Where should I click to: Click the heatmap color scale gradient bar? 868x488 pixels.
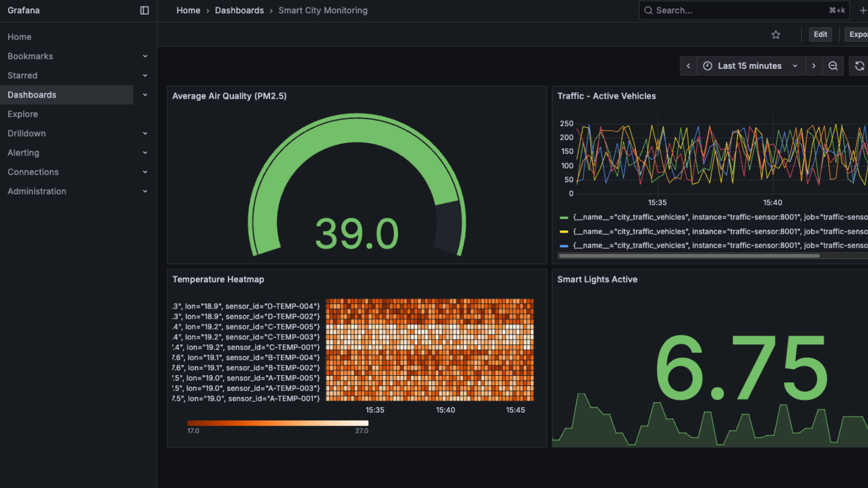(x=278, y=423)
